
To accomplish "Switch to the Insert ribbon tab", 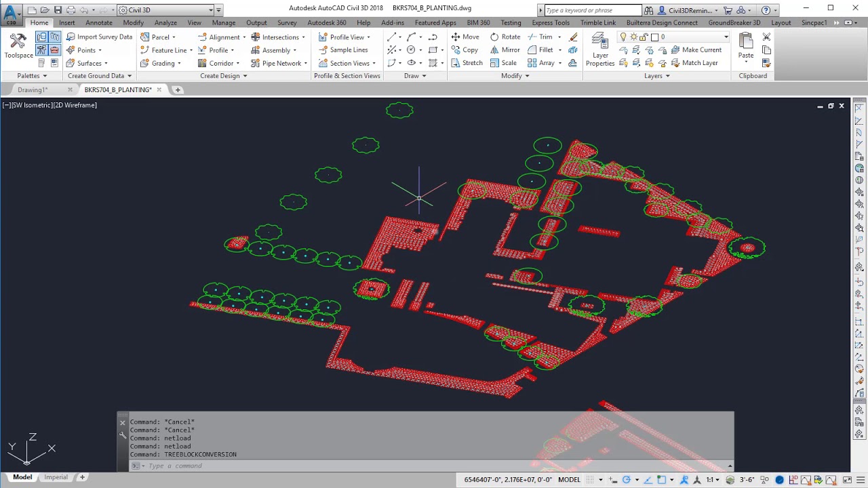I will [67, 23].
